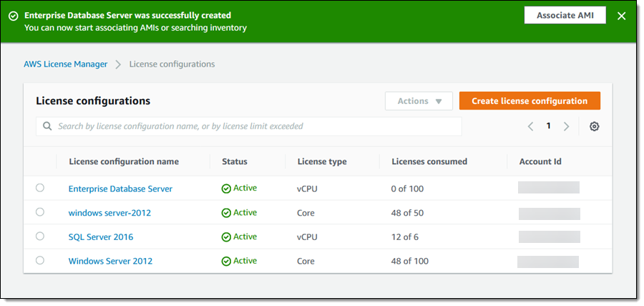The width and height of the screenshot is (644, 306).
Task: Click Active status icon for Enterprise Database Server
Action: [x=226, y=188]
